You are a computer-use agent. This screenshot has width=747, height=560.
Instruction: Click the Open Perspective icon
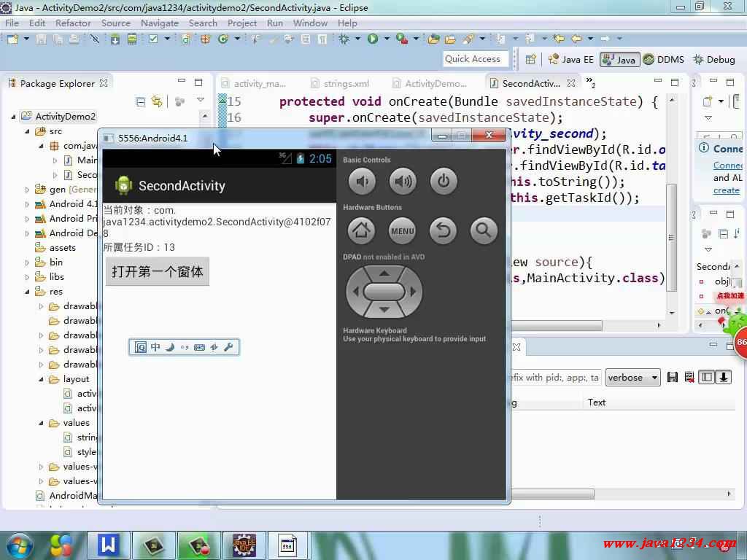tap(531, 60)
